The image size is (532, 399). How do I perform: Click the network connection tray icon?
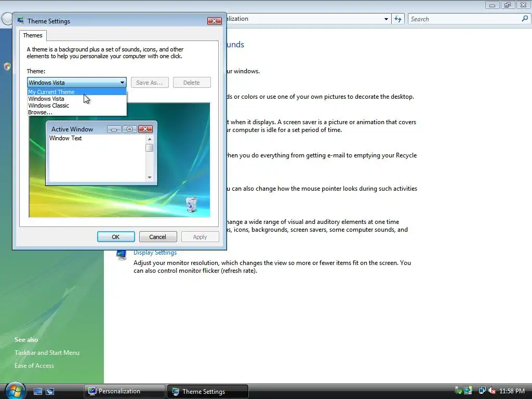(482, 391)
